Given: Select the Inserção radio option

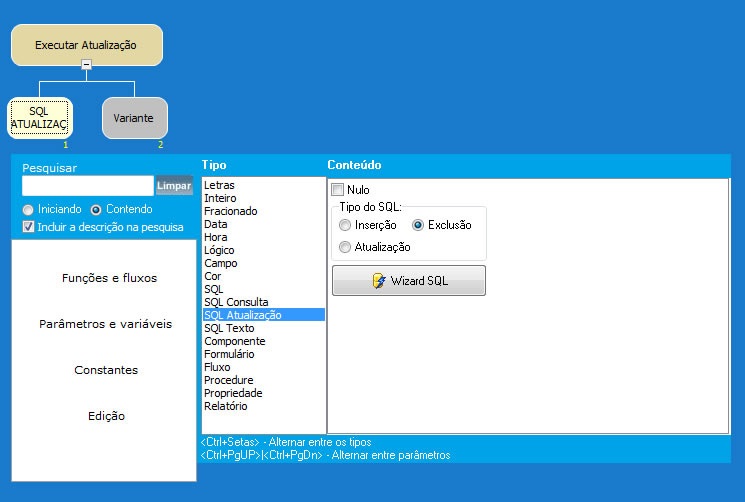Looking at the screenshot, I should pos(345,226).
